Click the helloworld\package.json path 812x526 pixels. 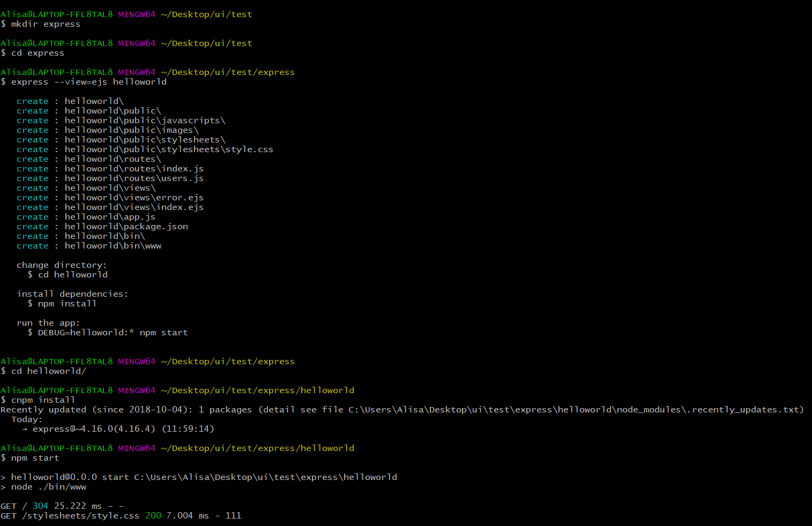pyautogui.click(x=126, y=227)
